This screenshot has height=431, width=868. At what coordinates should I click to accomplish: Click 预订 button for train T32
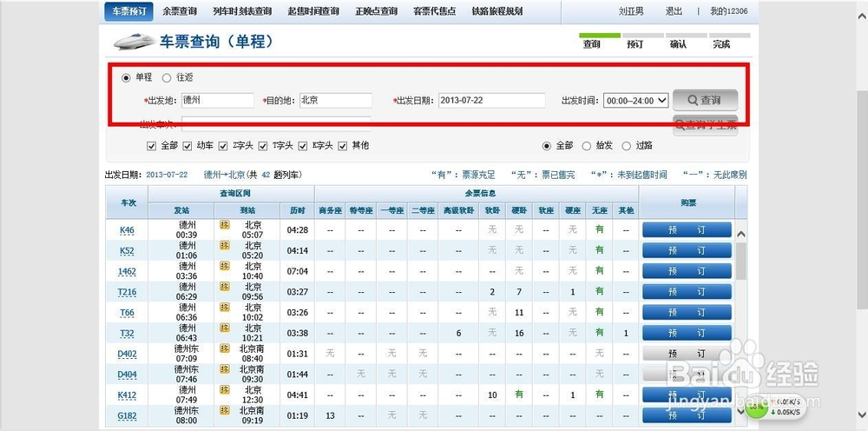click(x=687, y=333)
